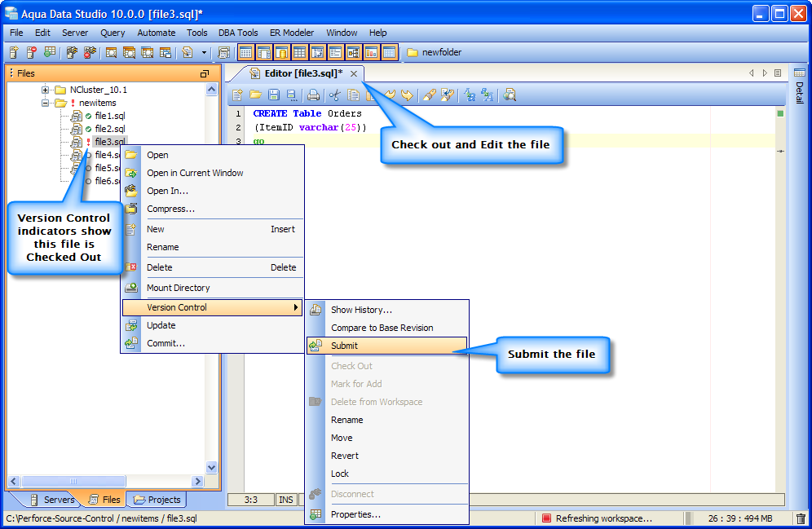Open the Automate menu
812x529 pixels.
pos(157,33)
